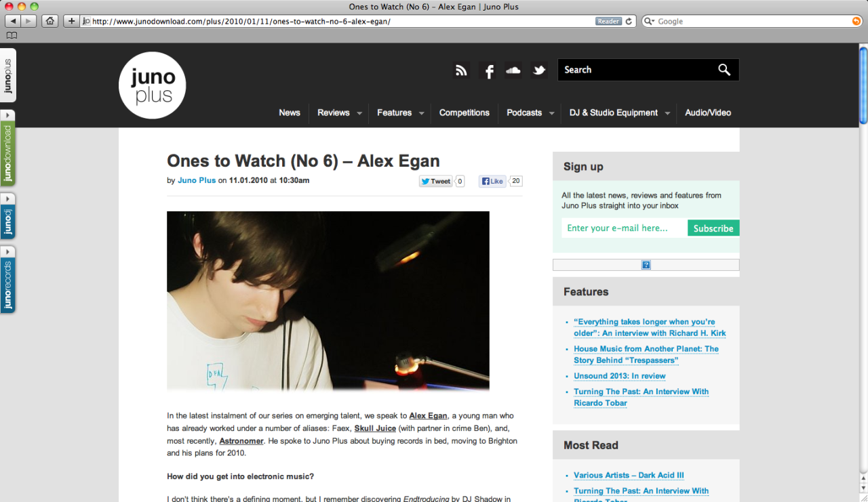This screenshot has width=868, height=502.
Task: Click the e-mail input field
Action: point(625,228)
